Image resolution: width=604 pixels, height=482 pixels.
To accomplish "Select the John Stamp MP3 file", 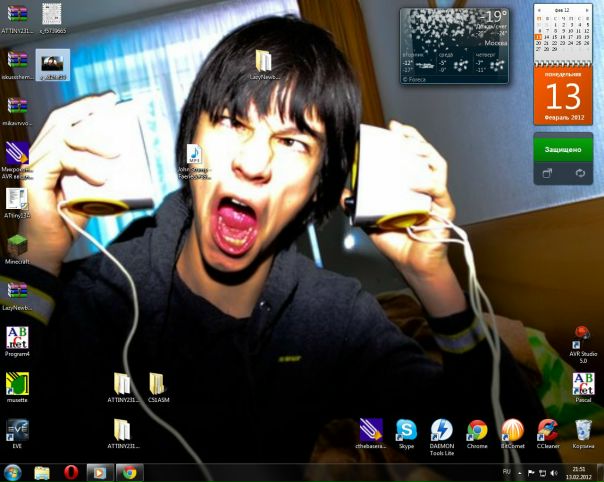I will [x=194, y=156].
